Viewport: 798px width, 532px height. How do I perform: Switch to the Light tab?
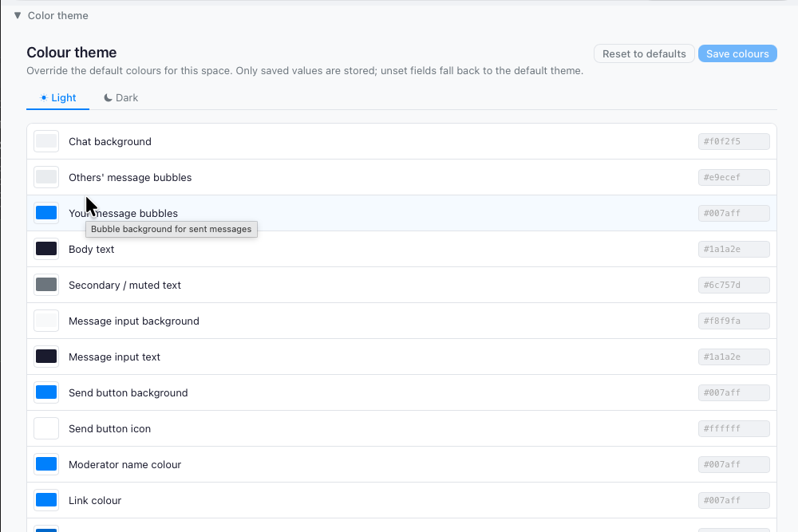point(57,97)
